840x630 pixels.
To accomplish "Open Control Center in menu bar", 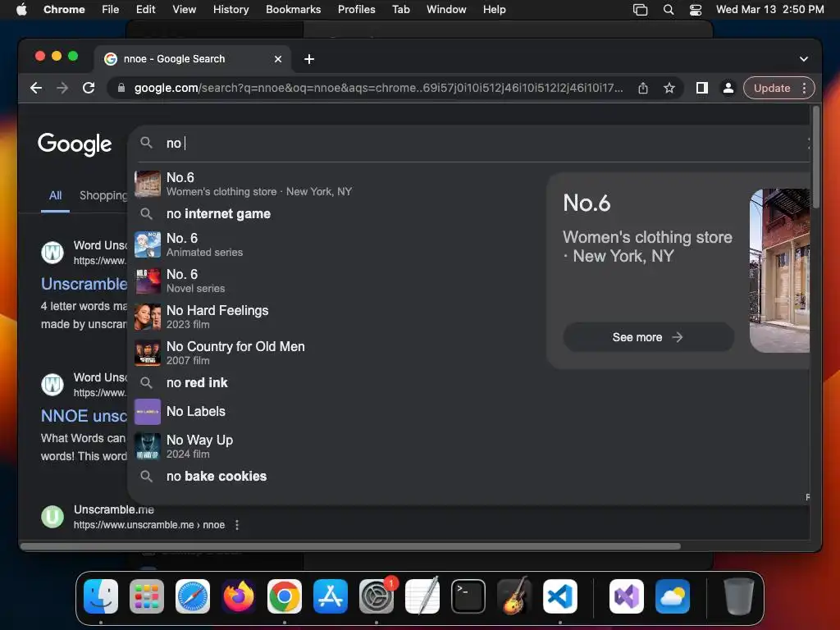I will [x=696, y=10].
